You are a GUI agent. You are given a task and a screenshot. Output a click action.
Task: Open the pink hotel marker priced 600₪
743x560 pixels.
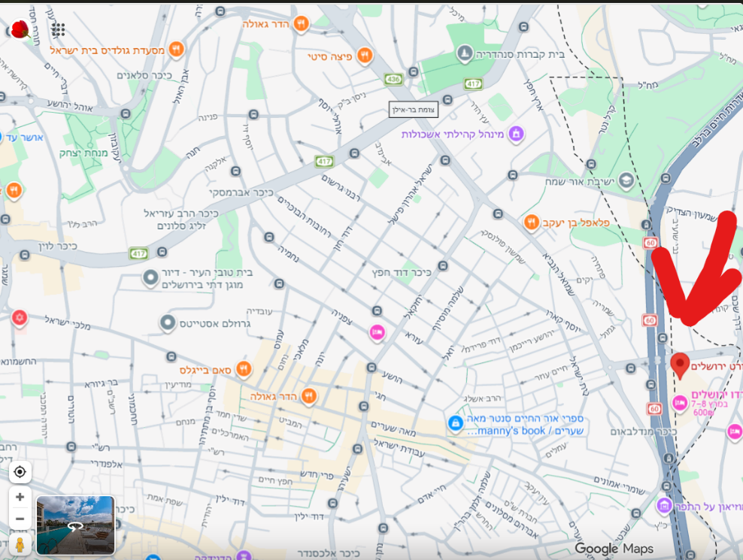pos(680,403)
